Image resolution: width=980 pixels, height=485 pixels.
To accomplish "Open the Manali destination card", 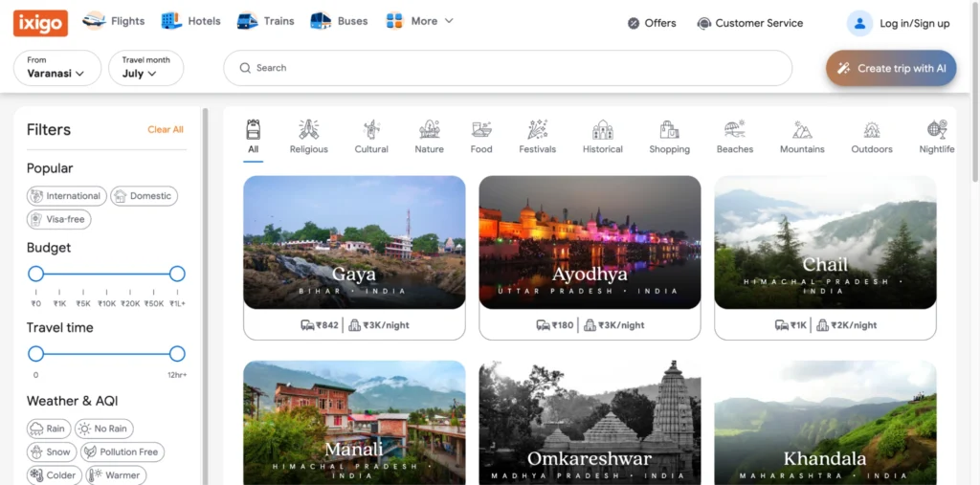I will pos(354,423).
